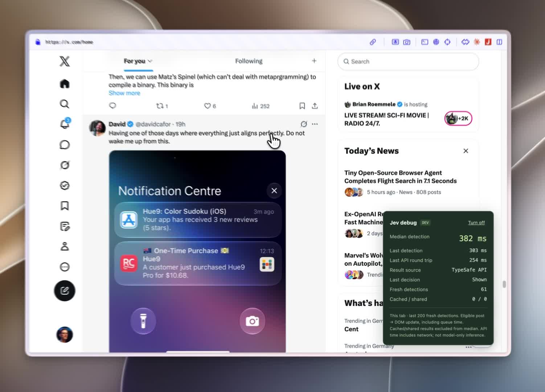Bookmark the post with 252 views
The height and width of the screenshot is (392, 545).
tap(302, 106)
